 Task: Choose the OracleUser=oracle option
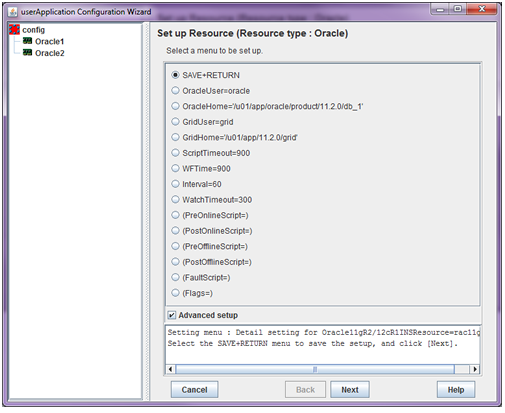(211, 91)
